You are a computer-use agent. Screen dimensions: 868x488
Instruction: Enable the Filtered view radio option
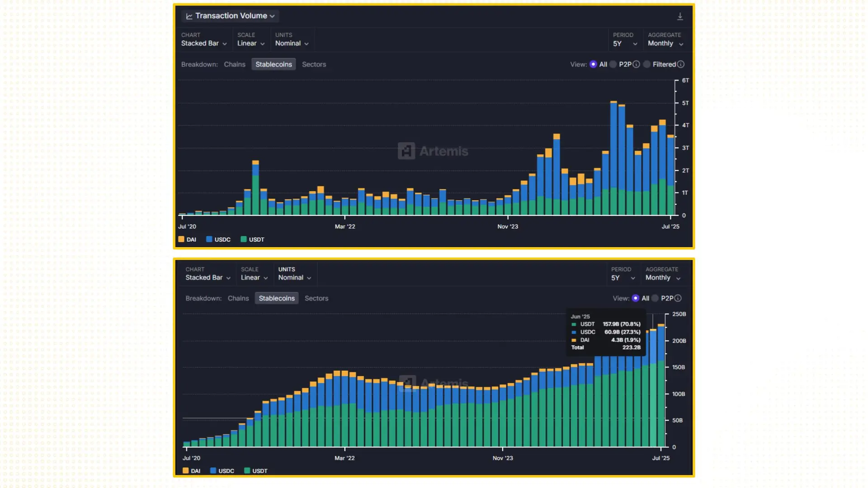click(x=647, y=64)
